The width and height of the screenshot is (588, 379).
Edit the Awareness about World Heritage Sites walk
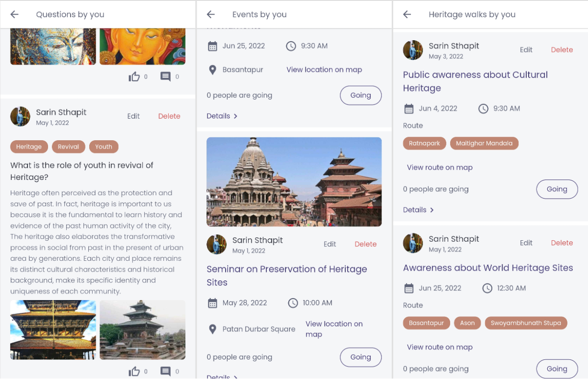(526, 243)
